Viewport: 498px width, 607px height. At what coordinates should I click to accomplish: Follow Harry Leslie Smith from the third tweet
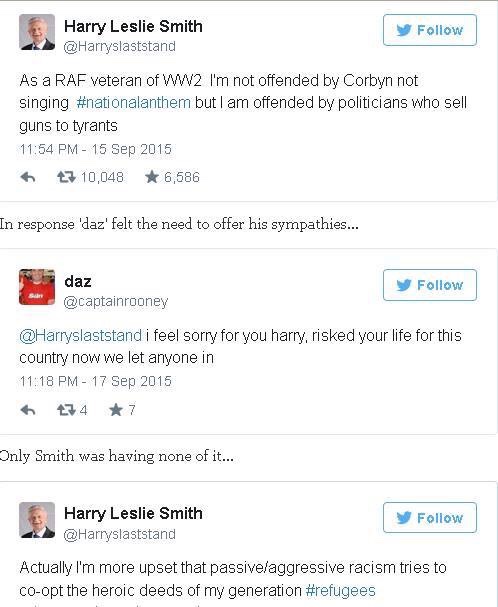[x=430, y=518]
